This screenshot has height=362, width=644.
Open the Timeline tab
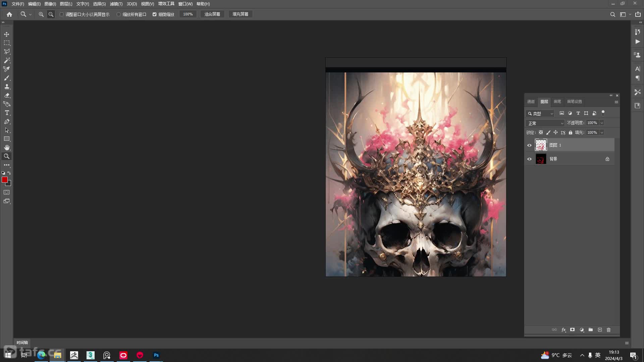pos(22,343)
